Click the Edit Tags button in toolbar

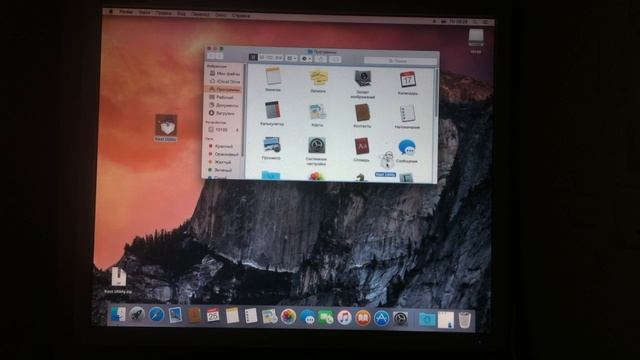pos(335,60)
